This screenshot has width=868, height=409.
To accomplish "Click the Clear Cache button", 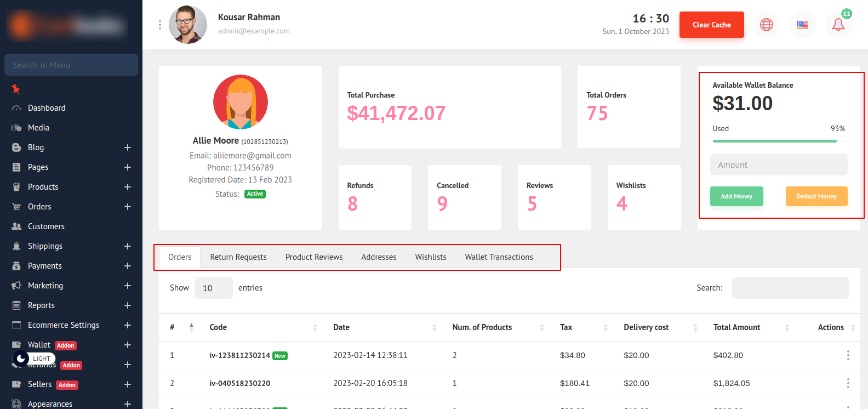I will tap(711, 25).
